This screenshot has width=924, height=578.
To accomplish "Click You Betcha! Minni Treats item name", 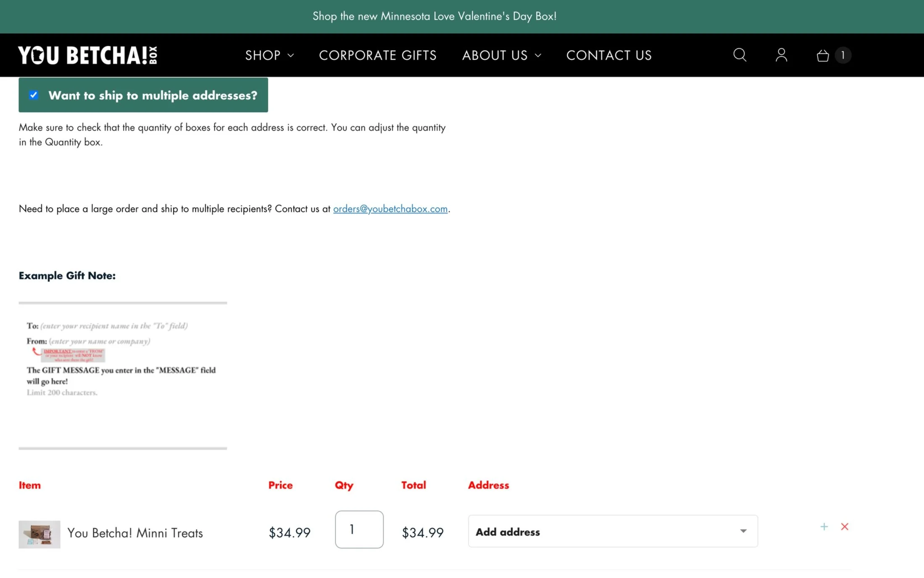I will pos(135,533).
